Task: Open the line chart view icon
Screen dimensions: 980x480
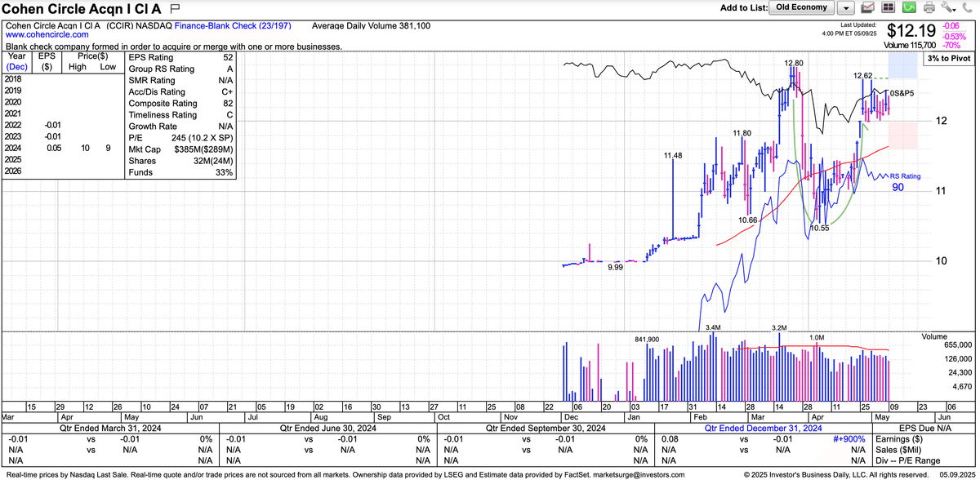Action: point(868,8)
